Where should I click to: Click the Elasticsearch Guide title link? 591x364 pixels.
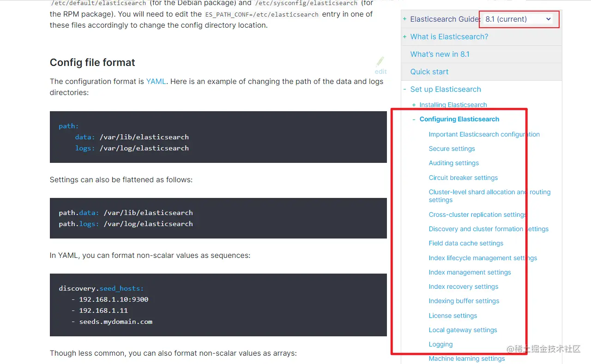446,19
